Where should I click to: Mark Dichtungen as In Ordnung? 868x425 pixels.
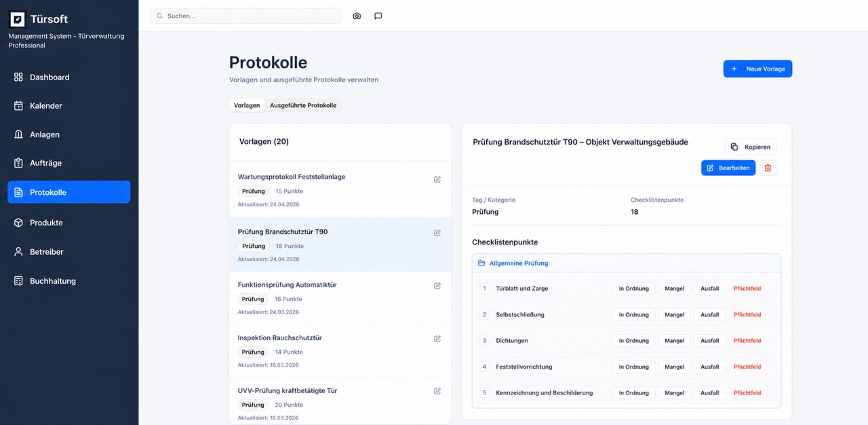coord(634,341)
